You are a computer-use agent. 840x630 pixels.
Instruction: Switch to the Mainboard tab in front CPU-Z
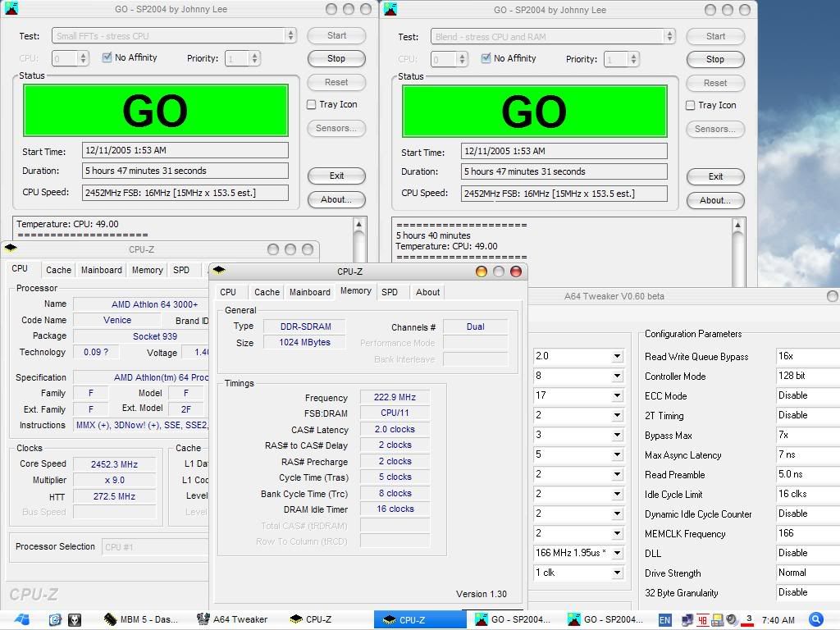pyautogui.click(x=309, y=292)
